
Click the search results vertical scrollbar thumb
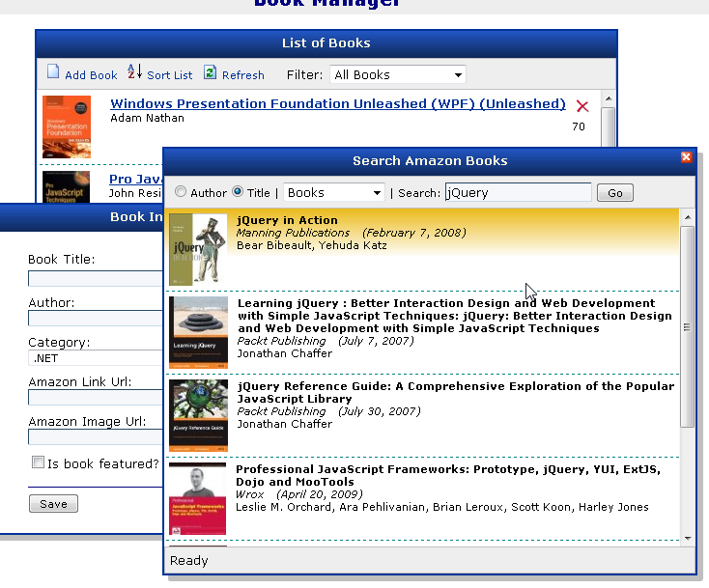(x=688, y=328)
